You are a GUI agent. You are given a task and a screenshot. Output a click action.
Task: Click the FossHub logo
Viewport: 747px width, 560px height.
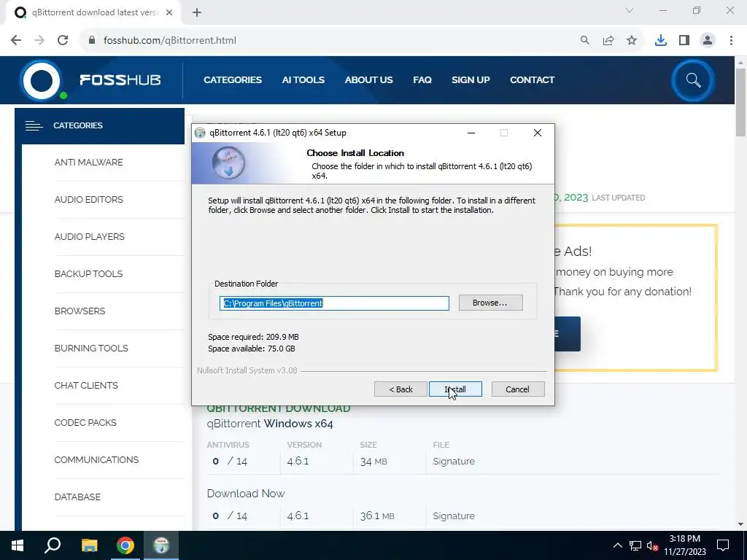(x=90, y=80)
